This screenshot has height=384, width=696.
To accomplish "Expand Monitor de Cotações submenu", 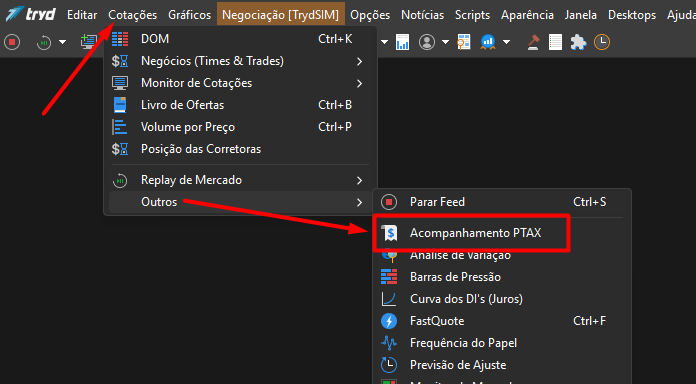I will [240, 83].
